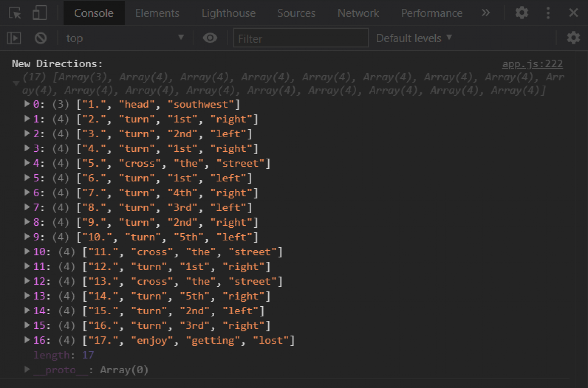Expand array item 11 turn 1st right

pyautogui.click(x=27, y=266)
